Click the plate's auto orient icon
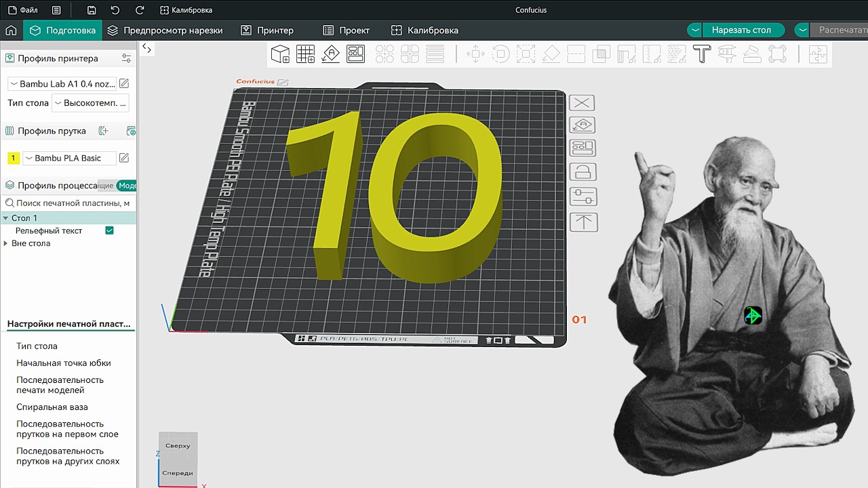This screenshot has height=488, width=868. (x=583, y=125)
